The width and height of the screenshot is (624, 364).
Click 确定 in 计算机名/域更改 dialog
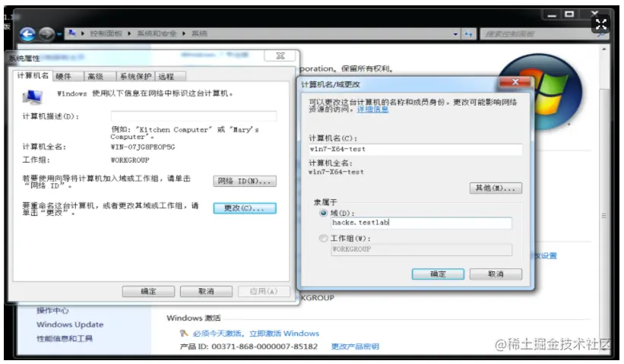pyautogui.click(x=438, y=274)
